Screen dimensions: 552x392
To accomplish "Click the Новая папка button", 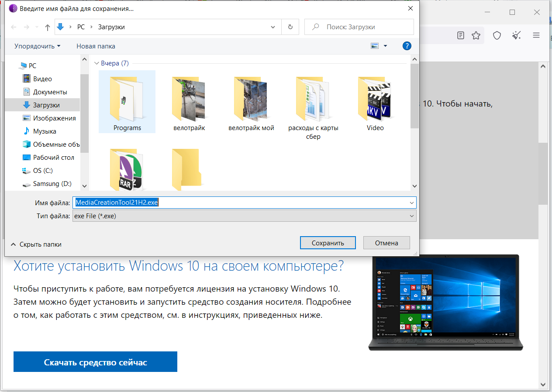I will click(x=96, y=46).
